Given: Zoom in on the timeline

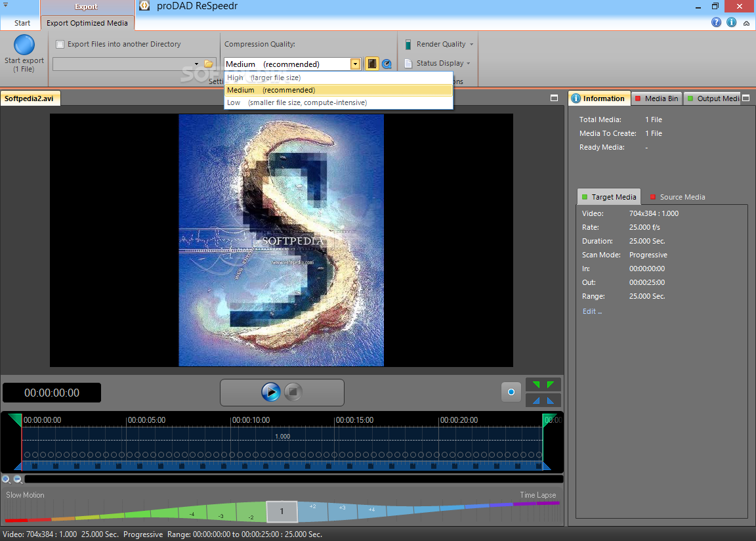Looking at the screenshot, I should [7, 479].
